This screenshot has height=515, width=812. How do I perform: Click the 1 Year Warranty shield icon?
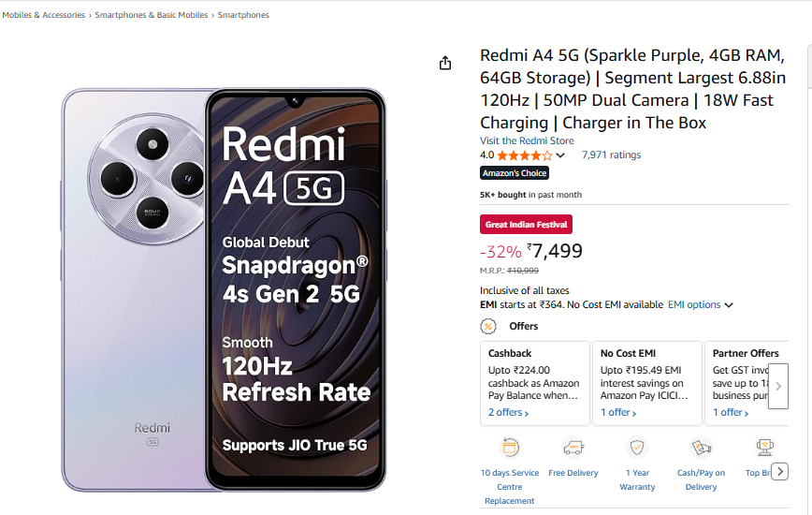pos(637,448)
